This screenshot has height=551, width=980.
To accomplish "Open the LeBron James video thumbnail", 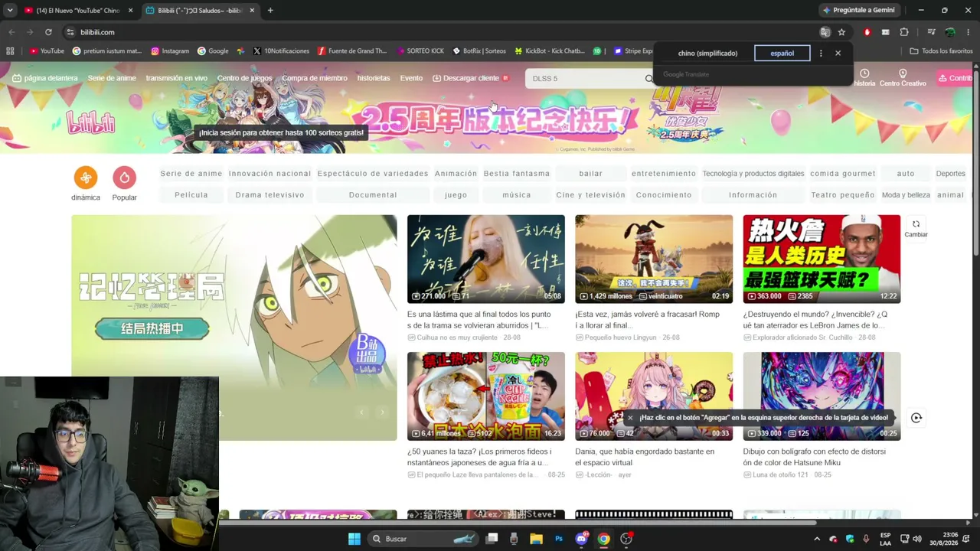I will coord(822,259).
